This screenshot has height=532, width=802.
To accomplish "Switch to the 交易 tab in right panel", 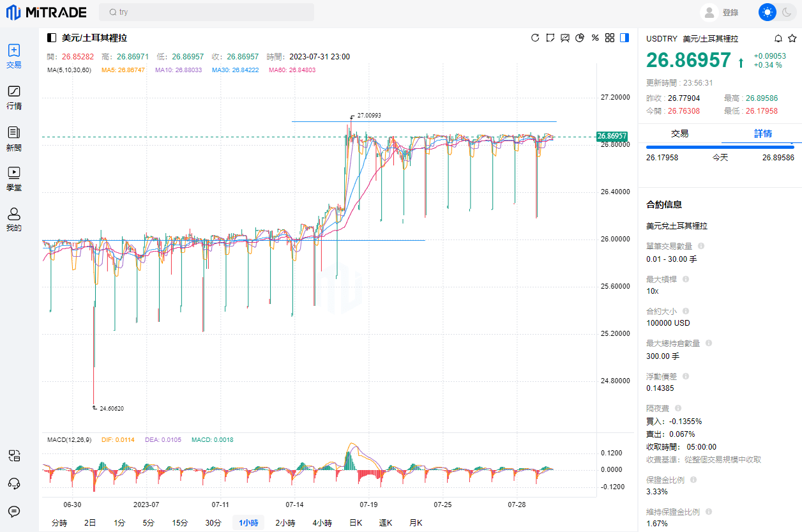I will coord(679,133).
